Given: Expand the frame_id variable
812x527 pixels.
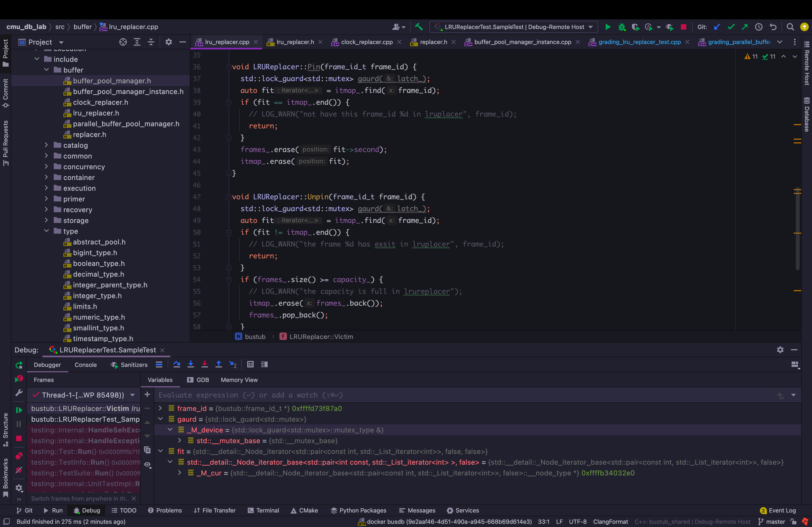Looking at the screenshot, I should tap(160, 408).
